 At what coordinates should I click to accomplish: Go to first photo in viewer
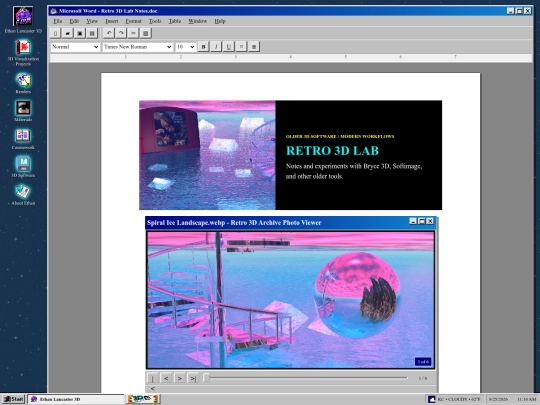tap(153, 378)
